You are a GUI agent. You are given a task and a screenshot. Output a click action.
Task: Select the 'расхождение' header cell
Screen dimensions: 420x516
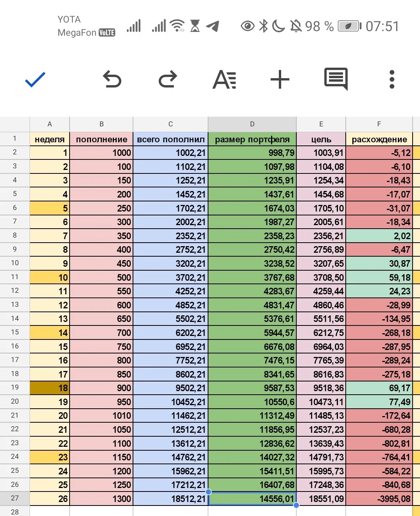click(379, 139)
